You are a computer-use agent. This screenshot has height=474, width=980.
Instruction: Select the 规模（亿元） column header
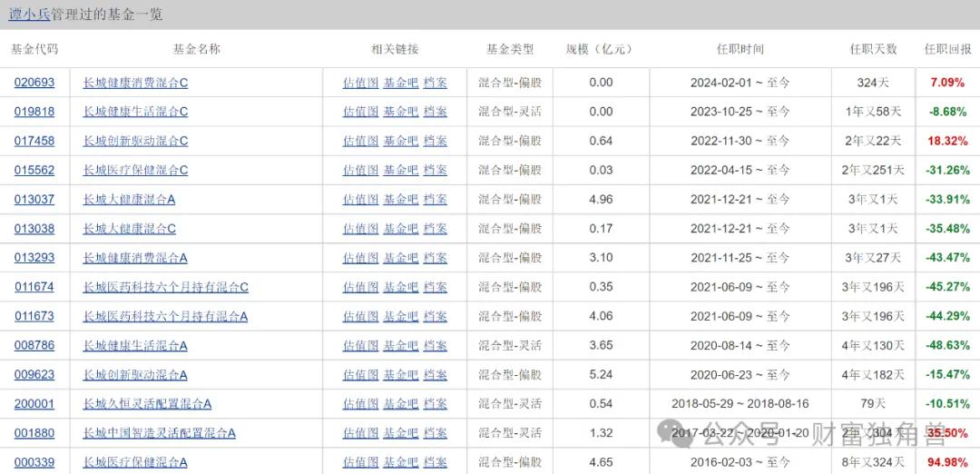pyautogui.click(x=599, y=49)
